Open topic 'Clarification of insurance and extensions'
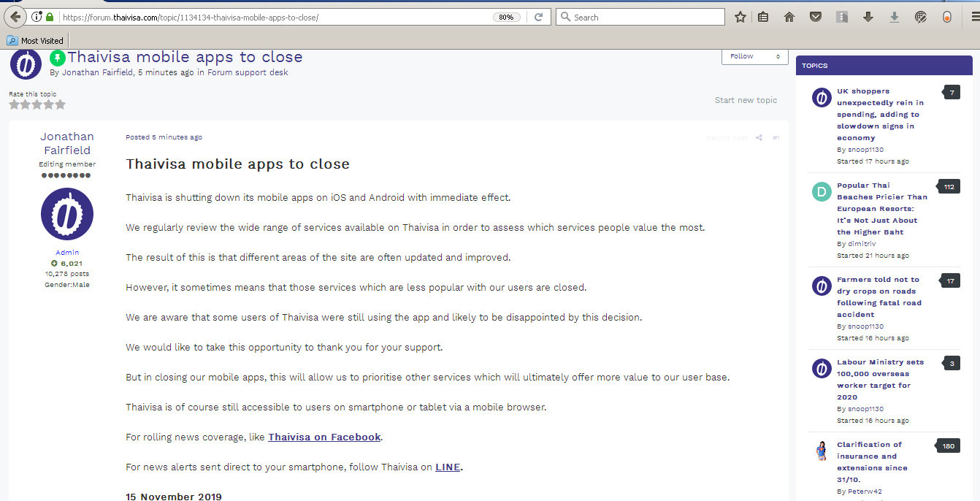This screenshot has height=501, width=980. [x=872, y=462]
